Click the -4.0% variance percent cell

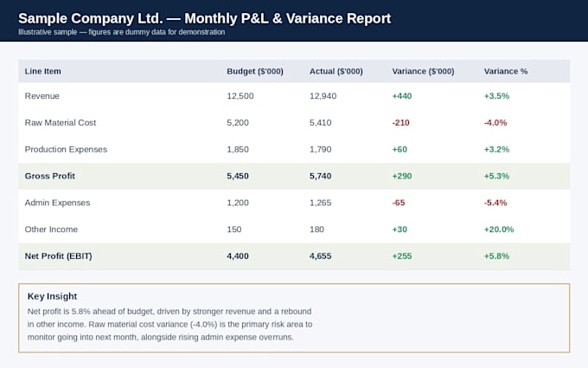495,123
